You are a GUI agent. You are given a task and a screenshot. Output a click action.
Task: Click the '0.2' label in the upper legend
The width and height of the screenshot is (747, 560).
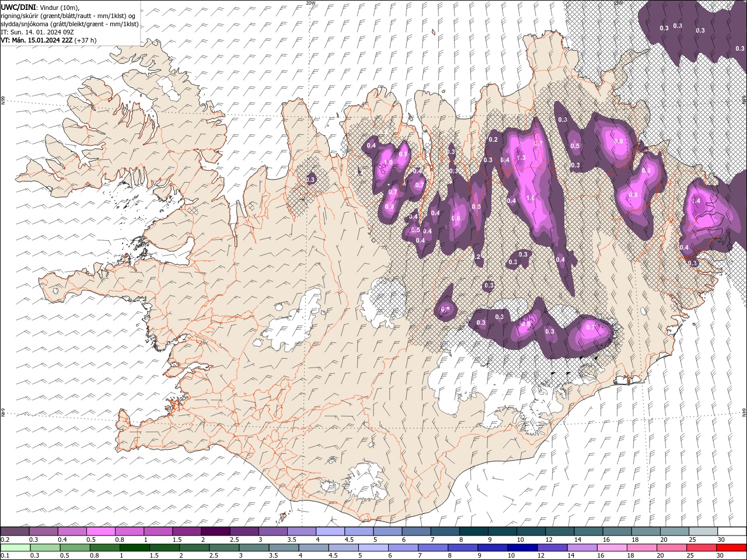tap(5, 540)
